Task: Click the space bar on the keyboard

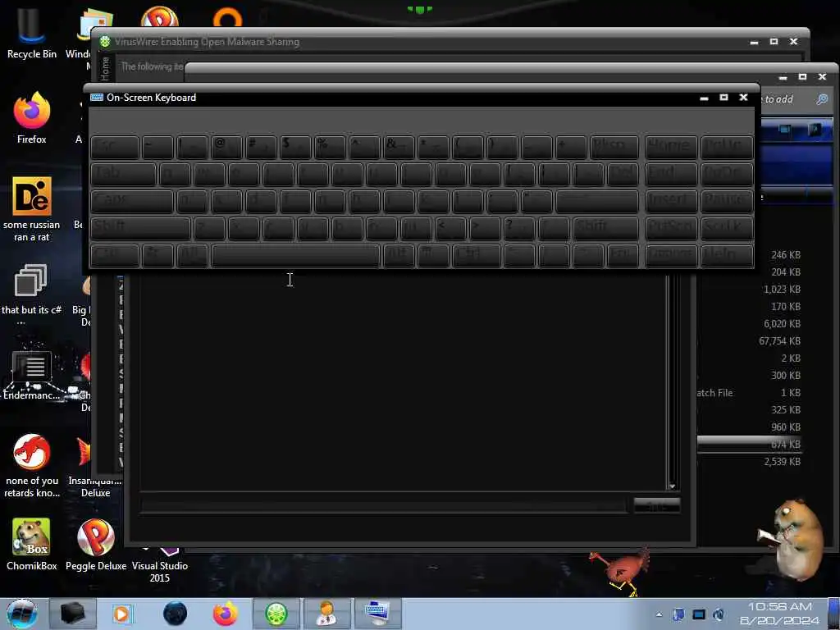Action: pyautogui.click(x=295, y=256)
